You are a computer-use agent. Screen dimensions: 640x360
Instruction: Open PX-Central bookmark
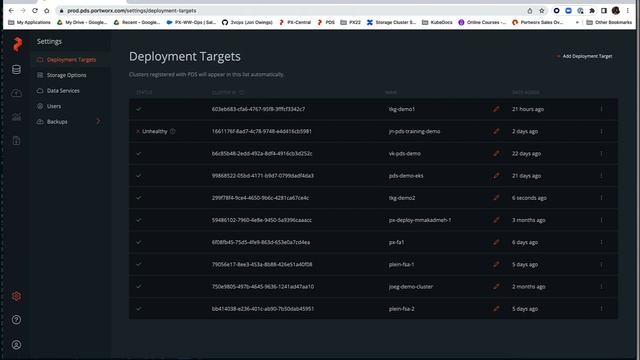pyautogui.click(x=295, y=22)
